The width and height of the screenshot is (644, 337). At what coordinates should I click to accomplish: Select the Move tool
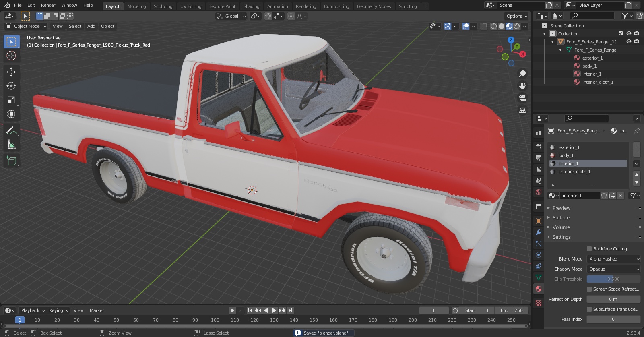coord(11,72)
